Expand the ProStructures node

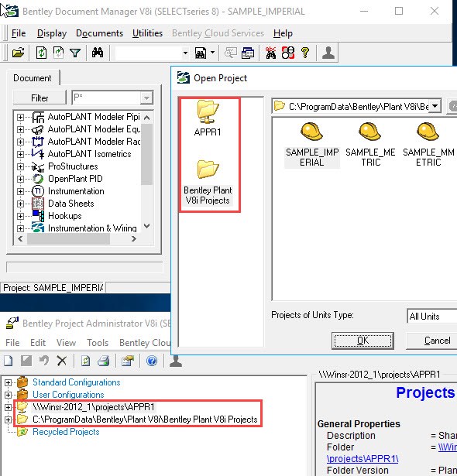point(20,166)
